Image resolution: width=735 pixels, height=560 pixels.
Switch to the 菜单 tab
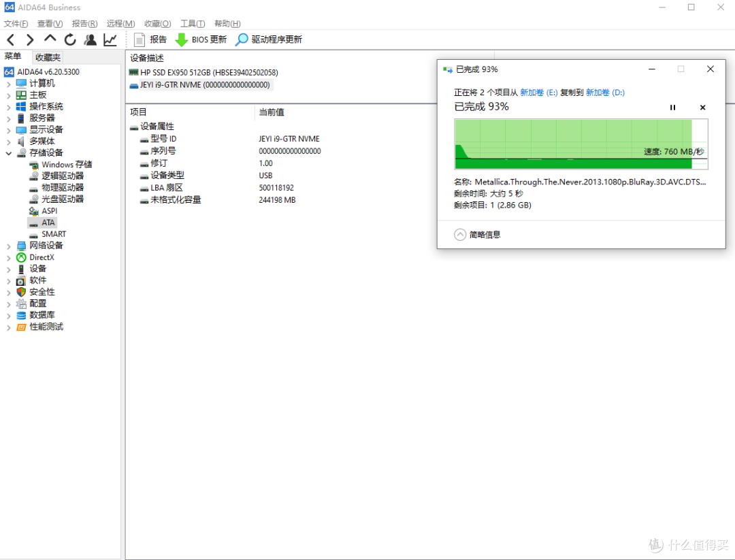(13, 56)
